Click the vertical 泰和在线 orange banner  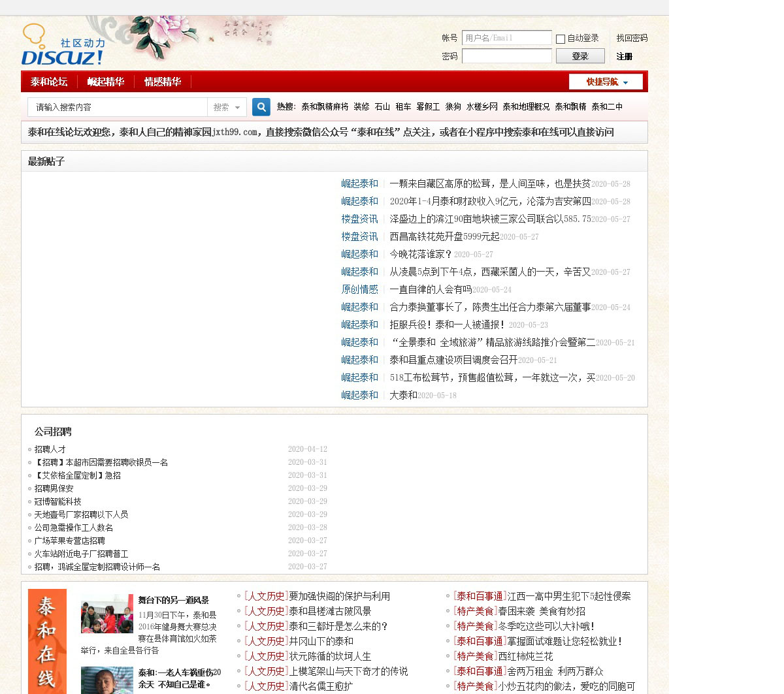[x=47, y=640]
